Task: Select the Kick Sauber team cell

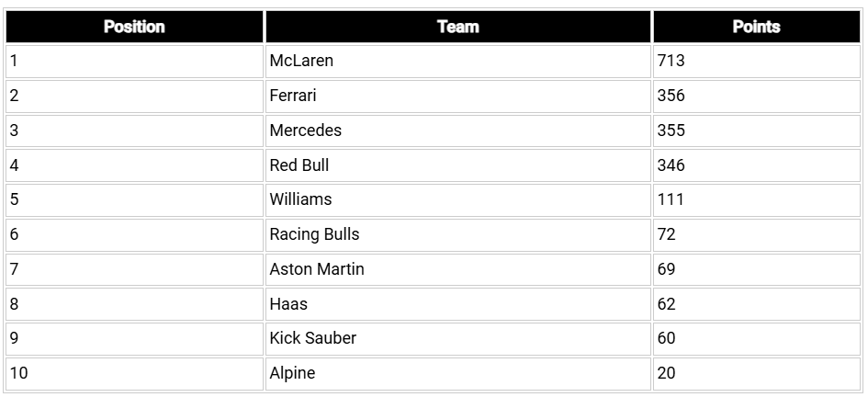Action: (312, 338)
